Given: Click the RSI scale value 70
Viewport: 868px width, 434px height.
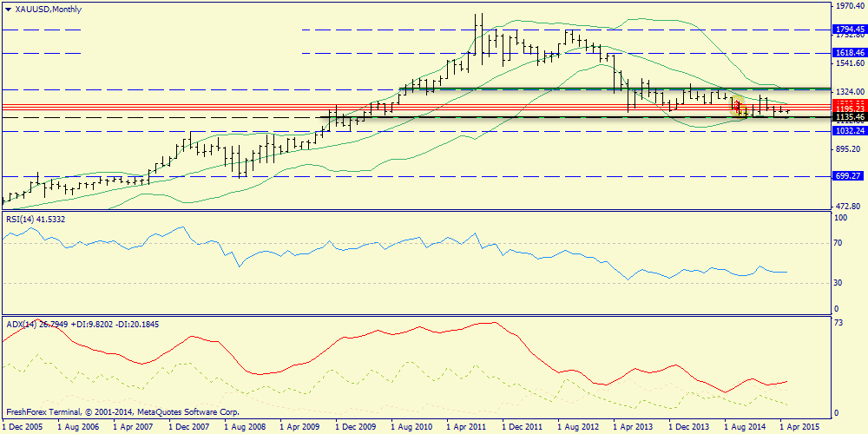Looking at the screenshot, I should [839, 244].
